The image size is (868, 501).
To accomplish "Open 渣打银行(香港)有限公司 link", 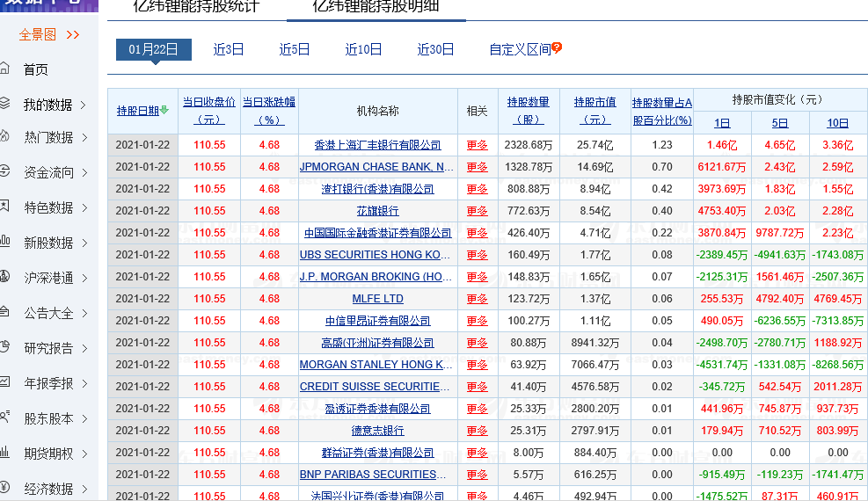I will 377,189.
